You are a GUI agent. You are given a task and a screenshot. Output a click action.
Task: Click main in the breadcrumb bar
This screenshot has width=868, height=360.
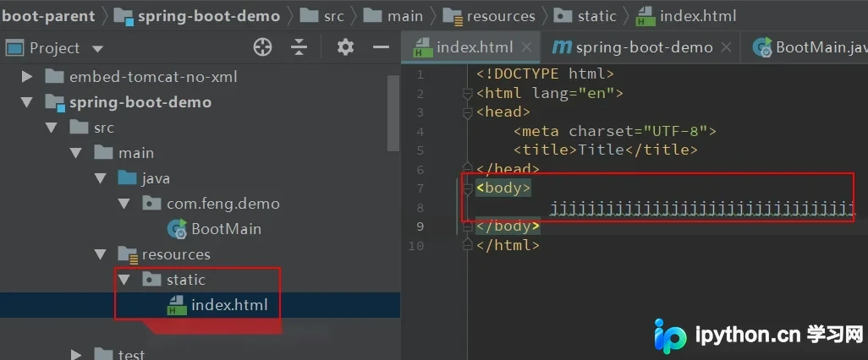(405, 16)
